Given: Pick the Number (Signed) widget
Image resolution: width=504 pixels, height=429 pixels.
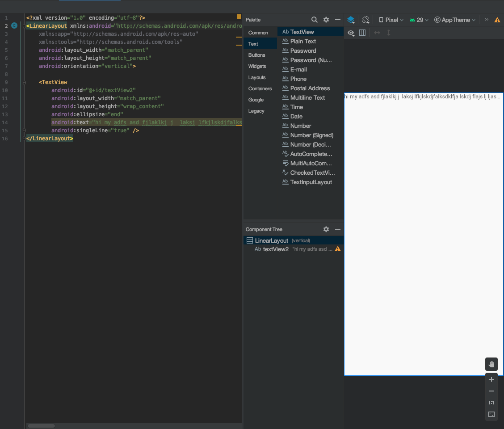Looking at the screenshot, I should (x=311, y=135).
